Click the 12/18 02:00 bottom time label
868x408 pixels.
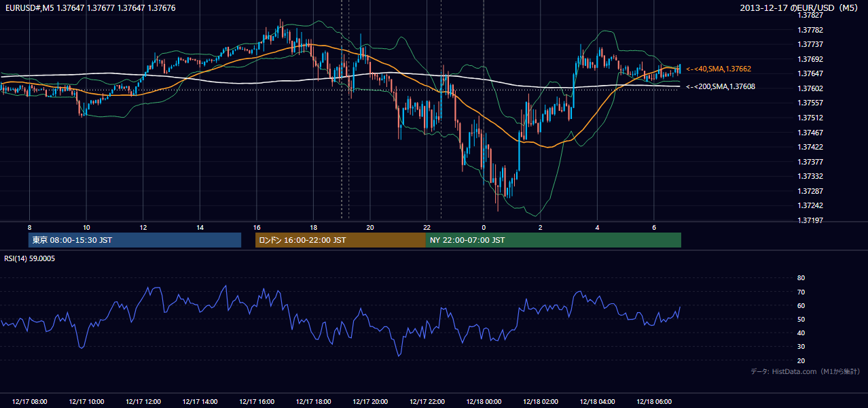pyautogui.click(x=540, y=402)
